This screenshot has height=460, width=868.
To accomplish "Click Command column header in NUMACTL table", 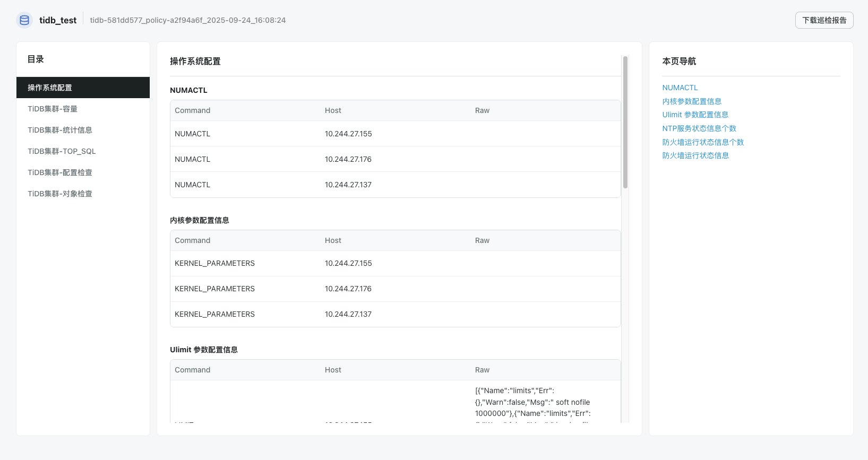I will pyautogui.click(x=192, y=110).
